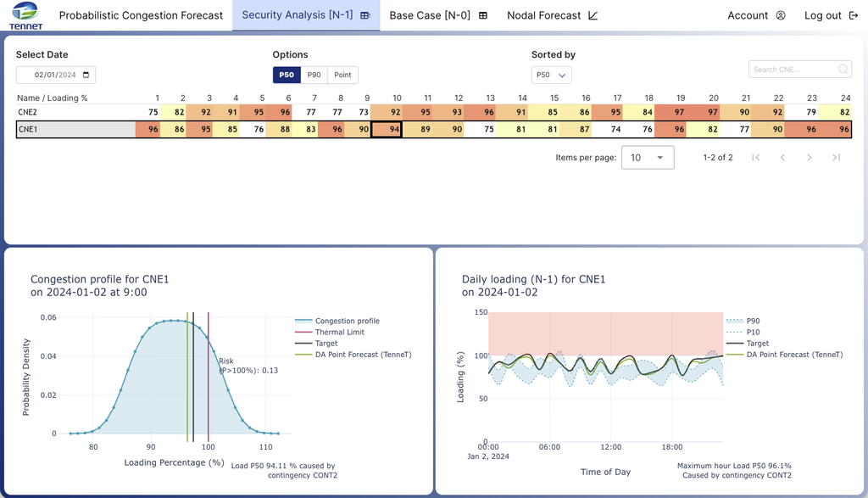Open the Sorted by P50 dropdown

551,75
